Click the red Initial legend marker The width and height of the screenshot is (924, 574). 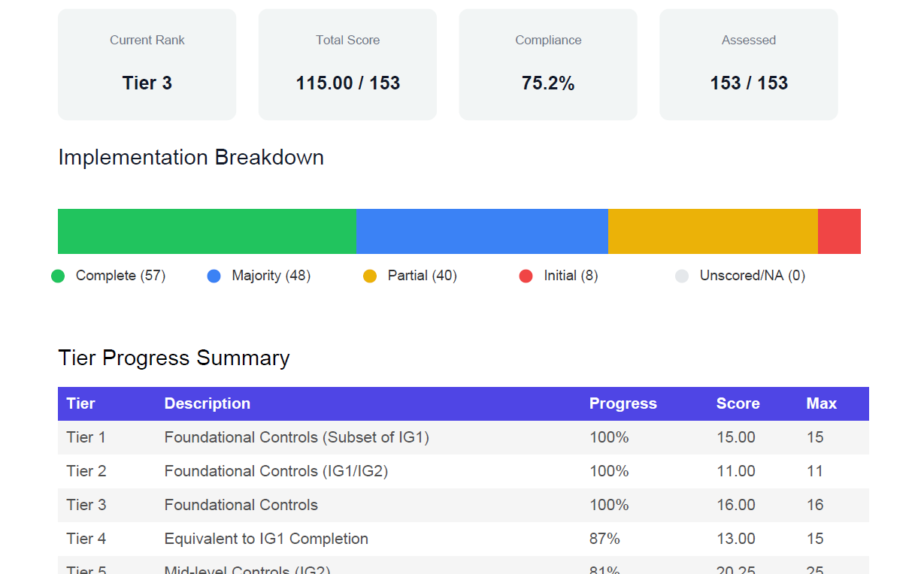526,276
